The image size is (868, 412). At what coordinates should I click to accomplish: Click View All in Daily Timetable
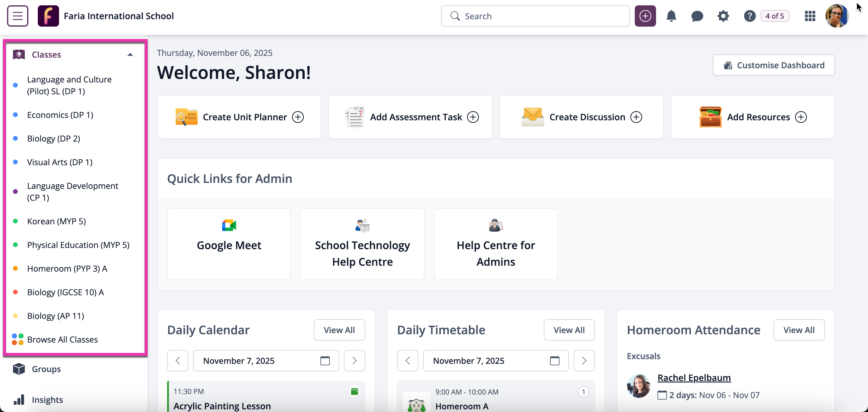pyautogui.click(x=569, y=330)
